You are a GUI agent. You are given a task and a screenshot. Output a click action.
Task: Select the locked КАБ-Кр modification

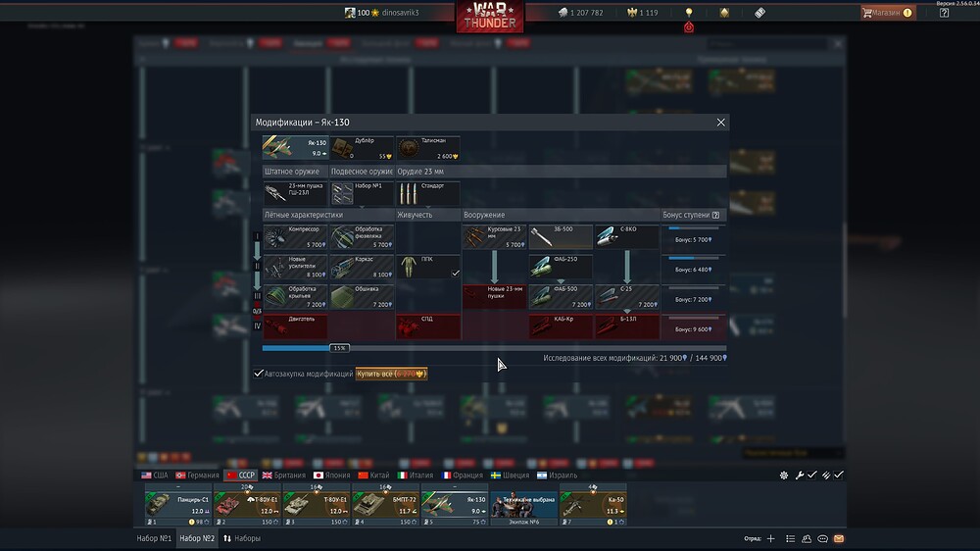(561, 327)
